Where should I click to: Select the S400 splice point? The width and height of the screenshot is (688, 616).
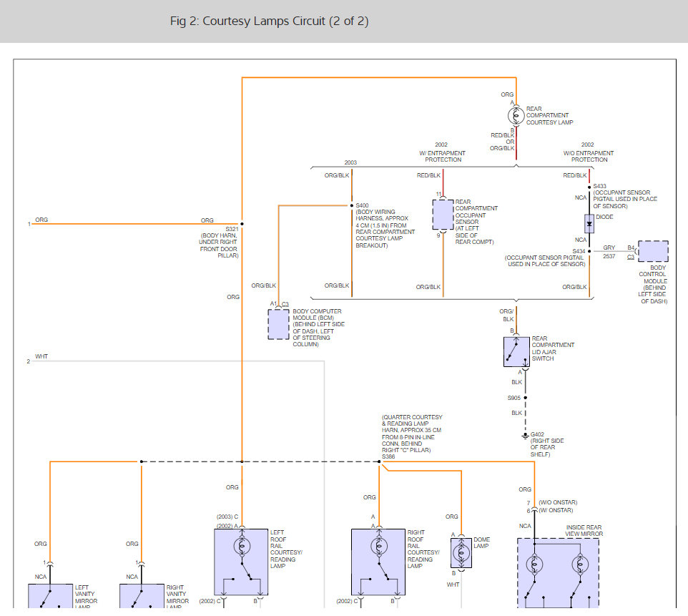[x=352, y=205]
